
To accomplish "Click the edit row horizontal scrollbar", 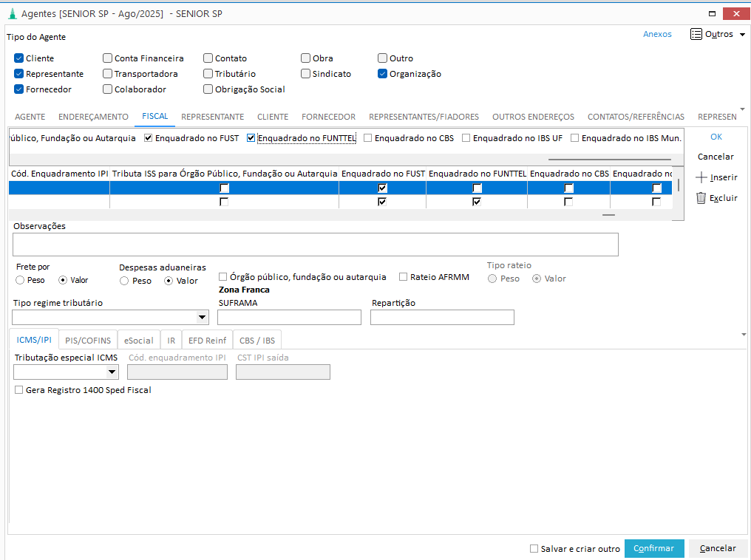I will click(609, 160).
